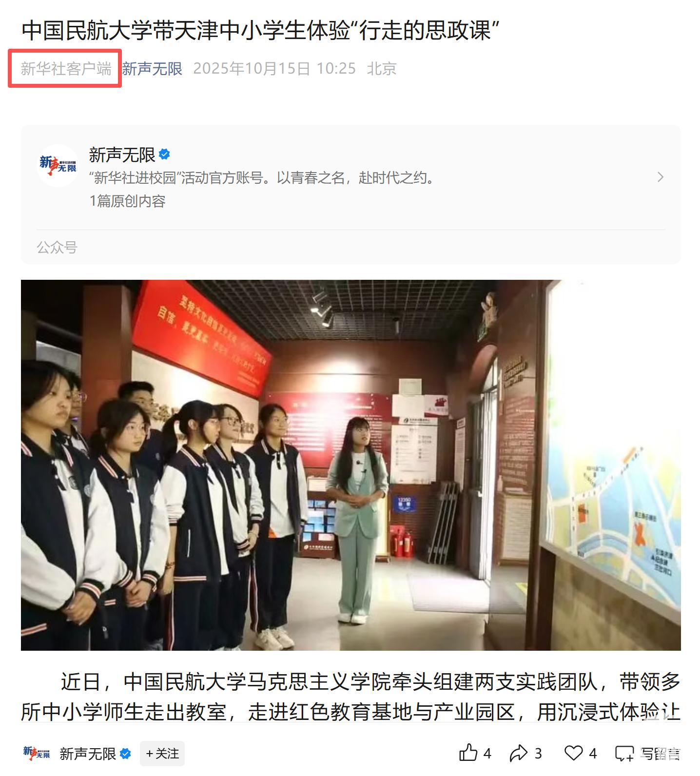
Task: Follow account with +关注 button
Action: [162, 754]
